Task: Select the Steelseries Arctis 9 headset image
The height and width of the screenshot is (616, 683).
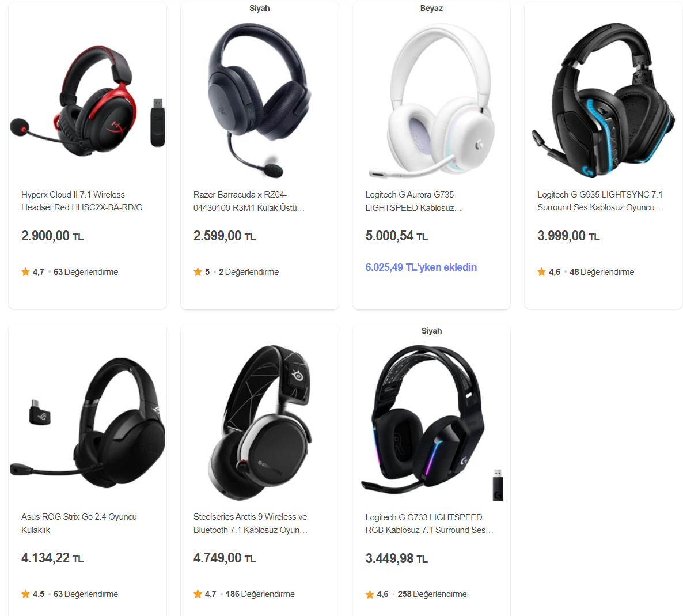Action: click(260, 422)
